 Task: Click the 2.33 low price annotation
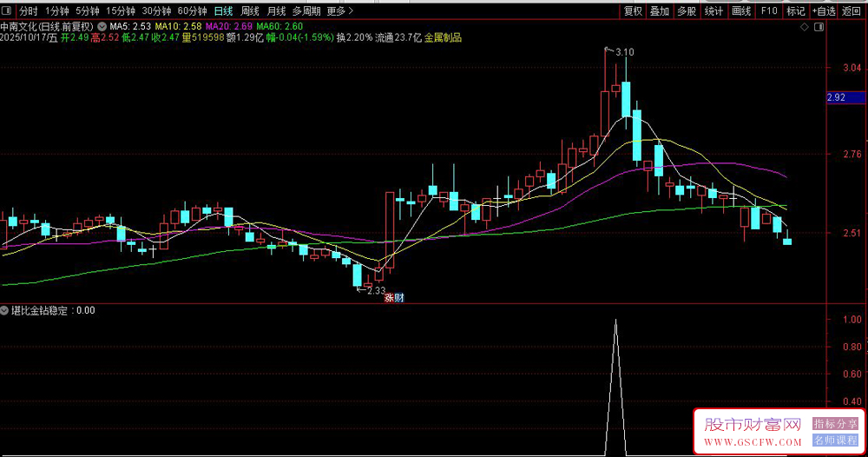[376, 290]
